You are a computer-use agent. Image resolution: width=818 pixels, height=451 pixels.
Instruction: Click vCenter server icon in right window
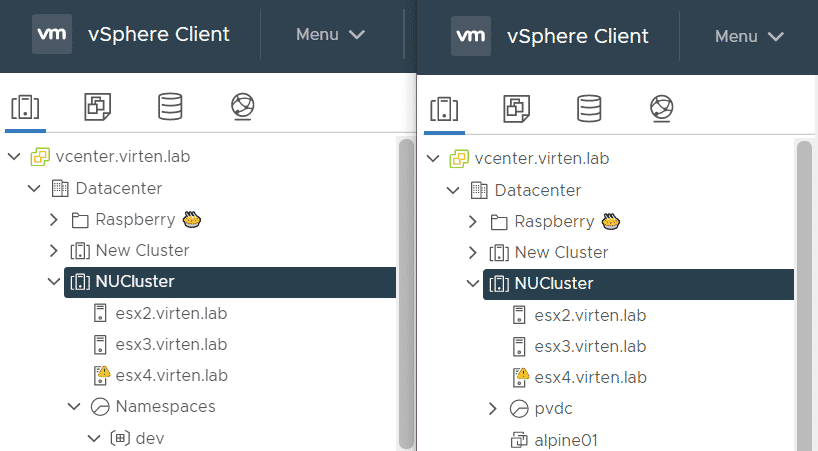[459, 159]
